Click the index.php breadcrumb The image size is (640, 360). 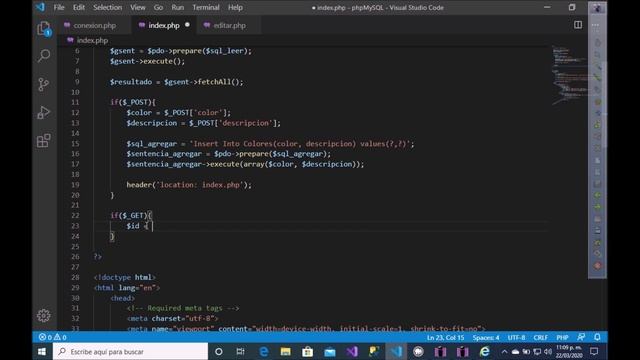pyautogui.click(x=92, y=40)
